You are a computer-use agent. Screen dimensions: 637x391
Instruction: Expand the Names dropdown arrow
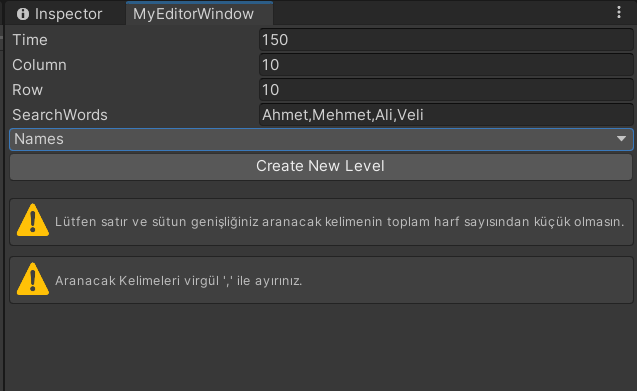(x=621, y=139)
